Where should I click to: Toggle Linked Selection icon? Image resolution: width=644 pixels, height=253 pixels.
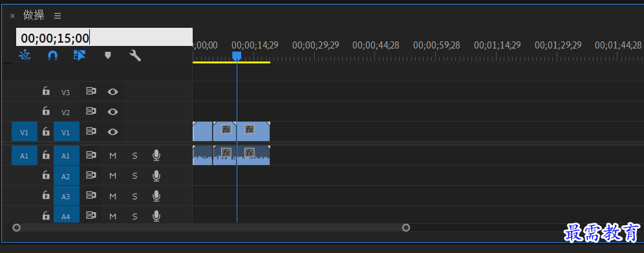[80, 56]
